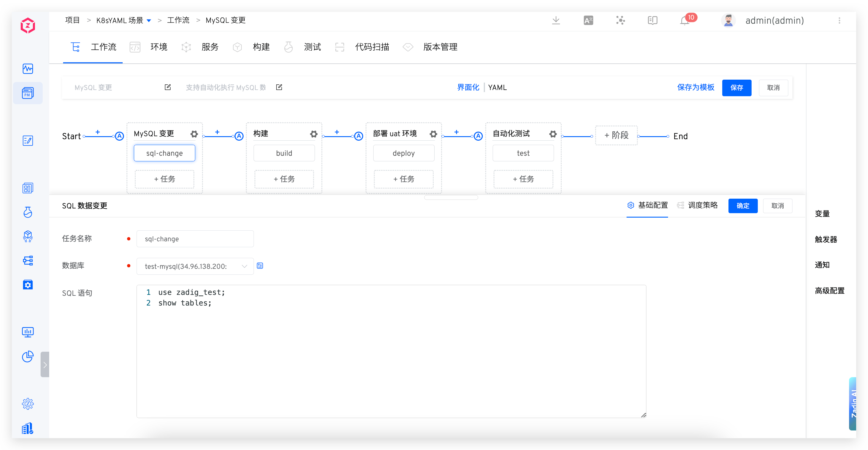Click the download icon in header

556,20
